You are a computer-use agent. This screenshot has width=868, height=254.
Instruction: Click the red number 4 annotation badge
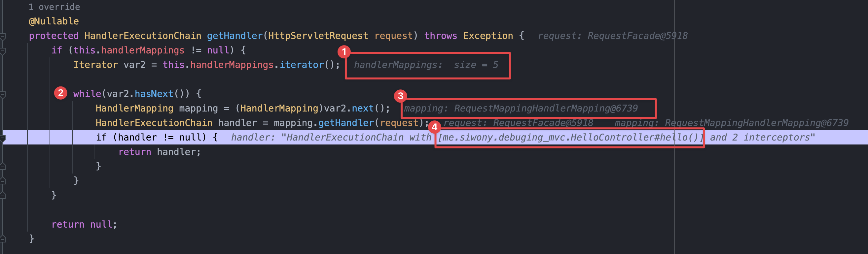(435, 127)
